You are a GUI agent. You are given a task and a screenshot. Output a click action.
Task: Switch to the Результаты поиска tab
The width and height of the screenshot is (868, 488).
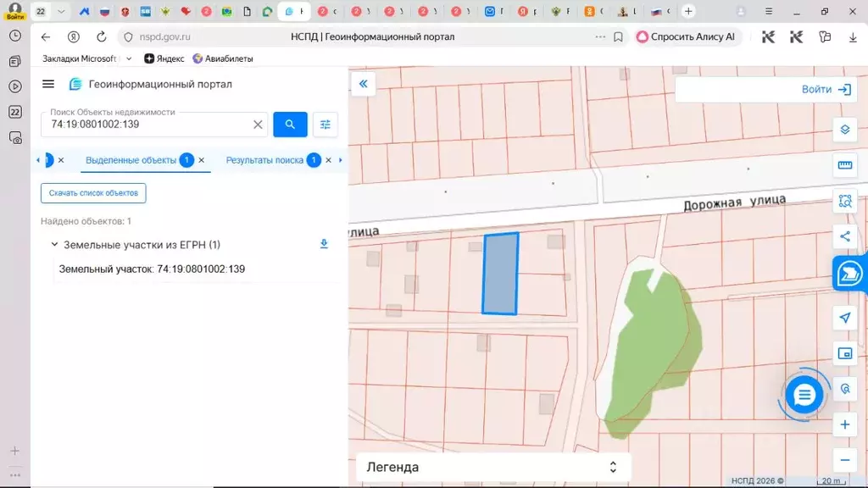[x=264, y=160]
